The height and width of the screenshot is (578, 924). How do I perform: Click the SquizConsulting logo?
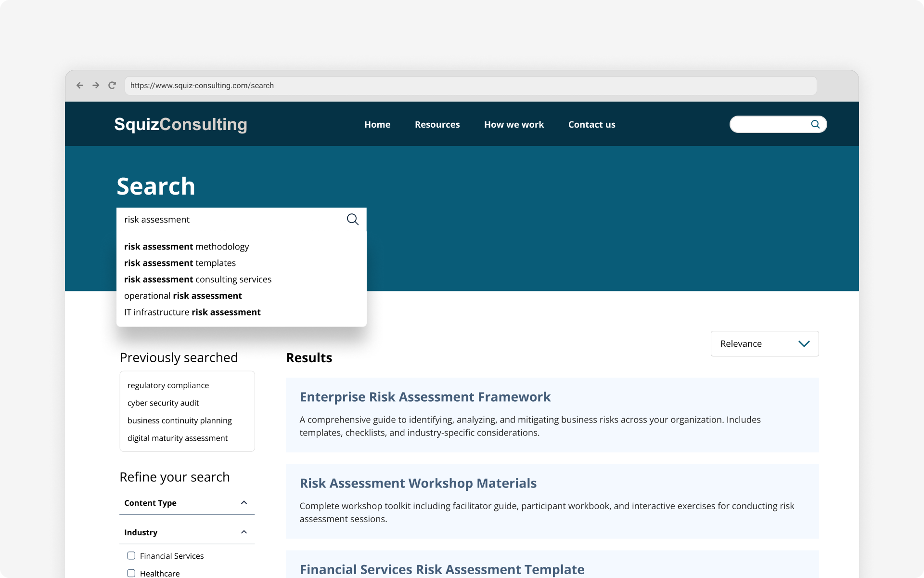[180, 124]
